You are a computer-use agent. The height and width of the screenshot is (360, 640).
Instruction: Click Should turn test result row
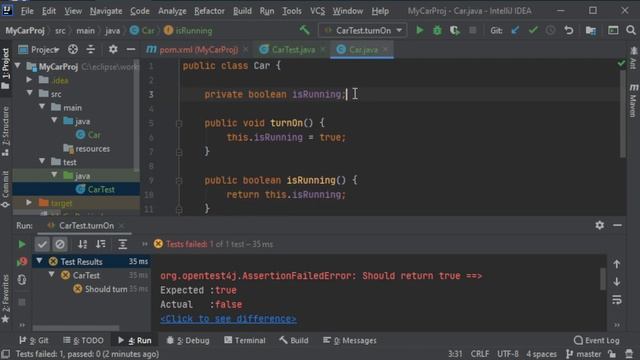pos(106,289)
